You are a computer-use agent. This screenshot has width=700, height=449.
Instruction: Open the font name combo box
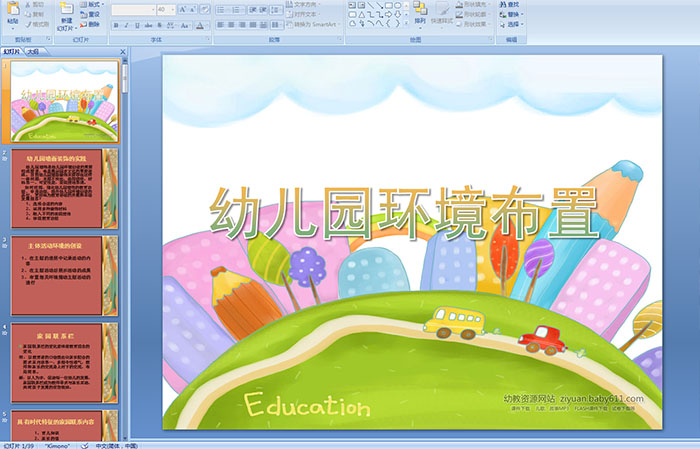pos(133,9)
